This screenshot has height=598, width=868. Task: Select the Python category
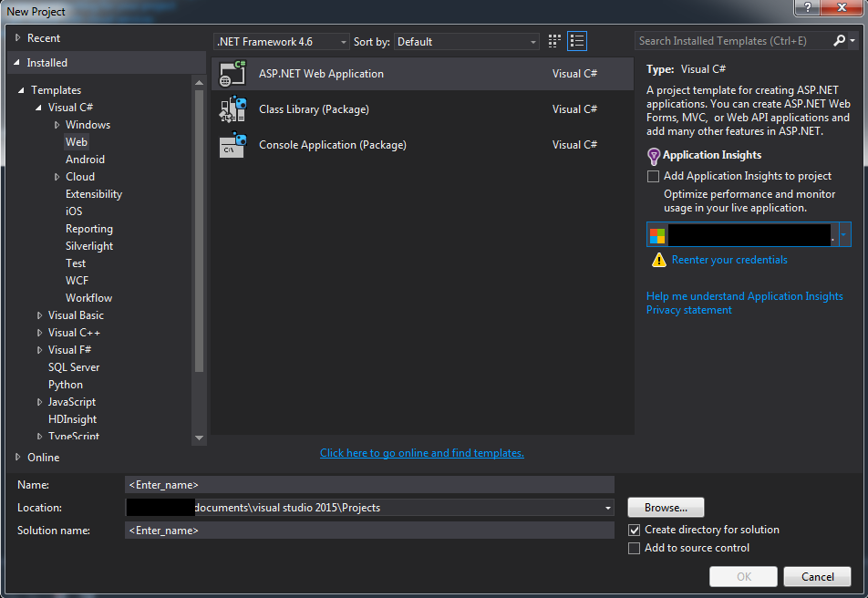coord(66,385)
